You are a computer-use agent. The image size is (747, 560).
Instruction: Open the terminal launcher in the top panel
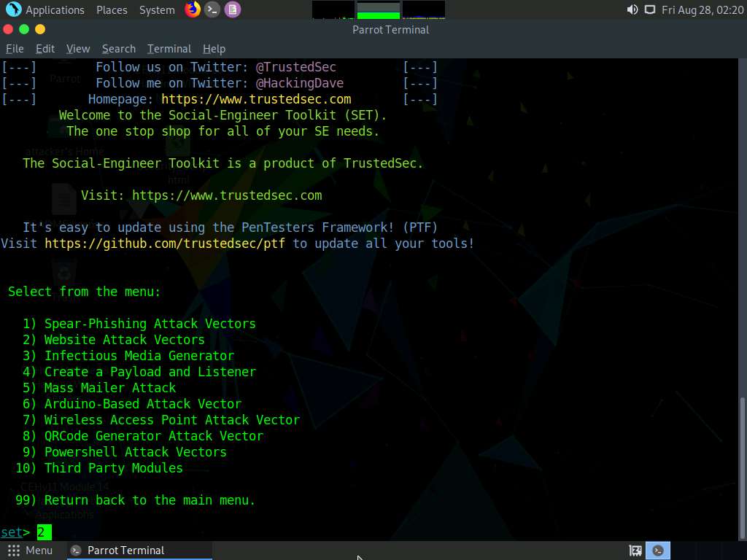(x=212, y=9)
